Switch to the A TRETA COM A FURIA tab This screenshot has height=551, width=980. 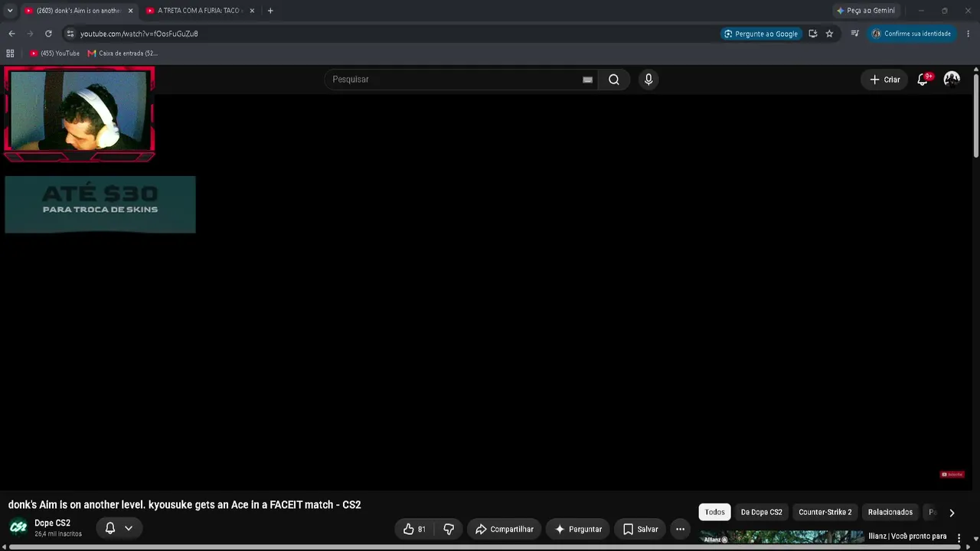200,11
